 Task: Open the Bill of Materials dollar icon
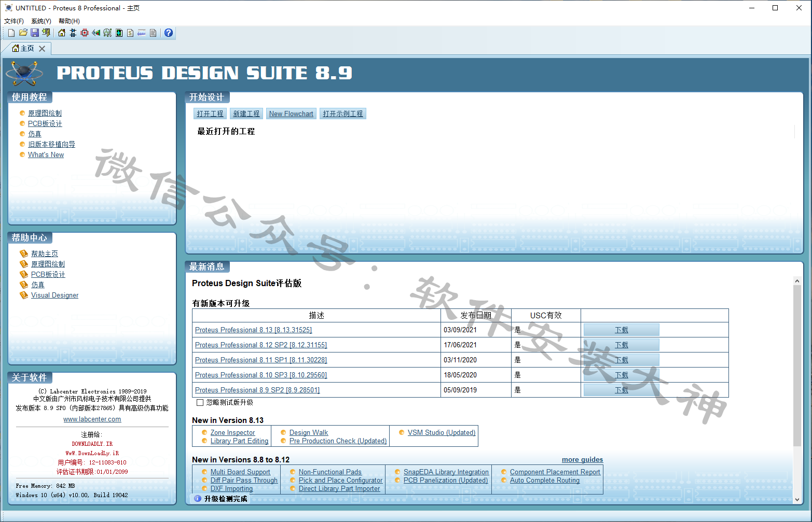tap(130, 33)
